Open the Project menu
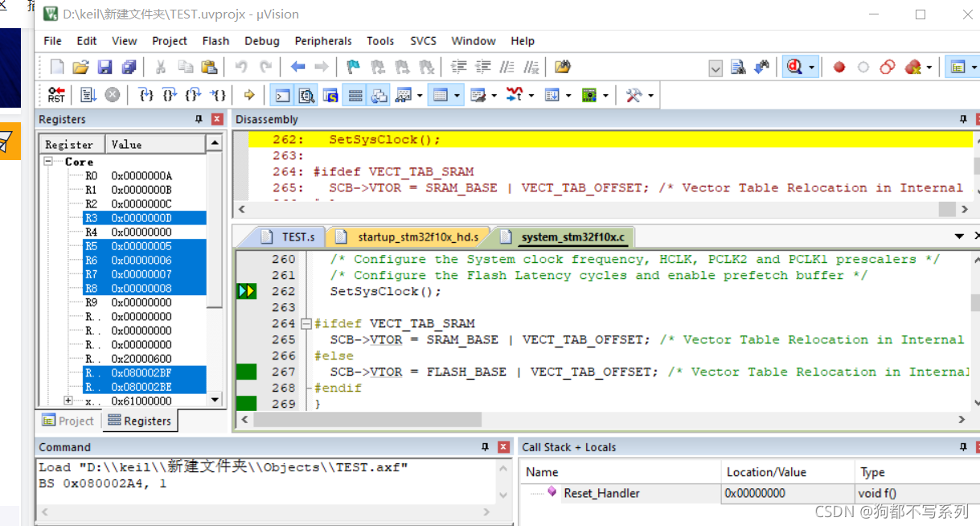The height and width of the screenshot is (526, 980). point(170,40)
